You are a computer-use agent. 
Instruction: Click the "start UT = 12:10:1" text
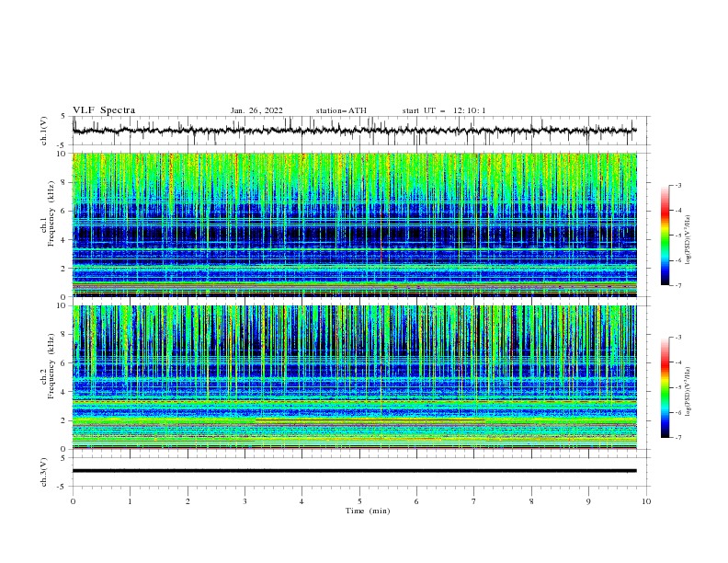444,110
